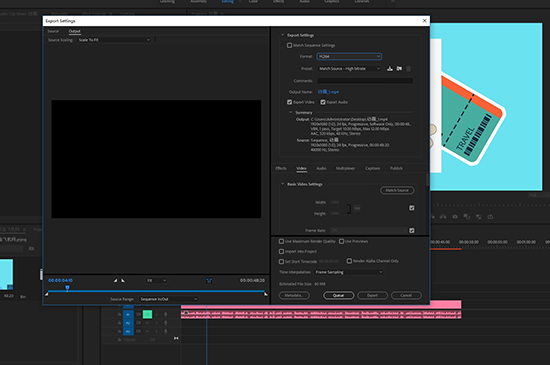Click the blue playhead on preview scrubber
Viewport: 550px width, 365px height.
point(67,288)
